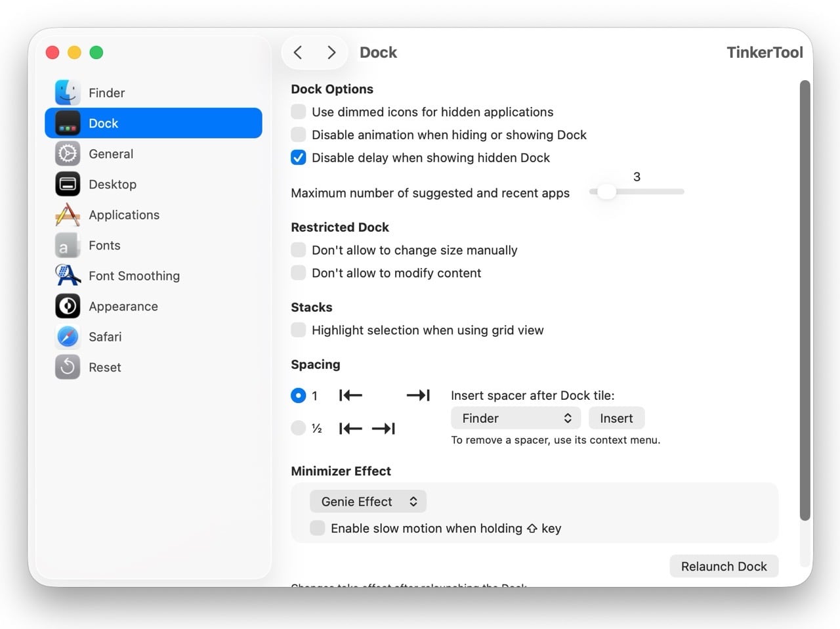The width and height of the screenshot is (840, 629).
Task: Open the Applications settings pane
Action: [x=68, y=215]
